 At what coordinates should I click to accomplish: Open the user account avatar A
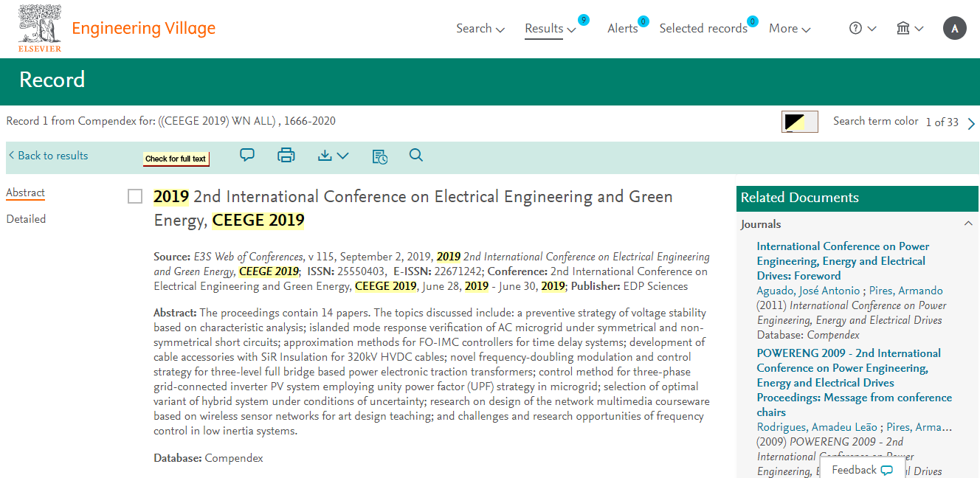click(954, 28)
